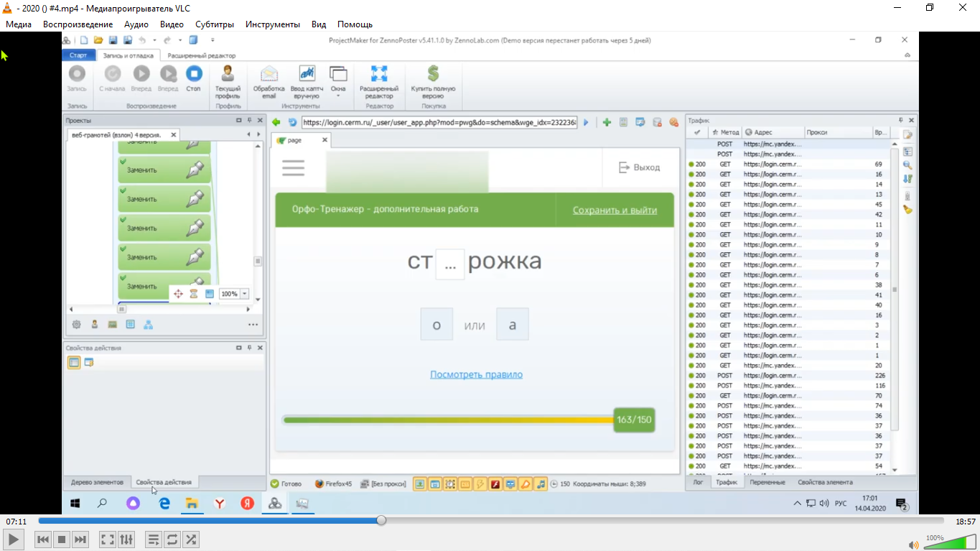The image size is (980, 551).
Task: Click the Купить полную версию dollar icon
Action: [x=433, y=74]
